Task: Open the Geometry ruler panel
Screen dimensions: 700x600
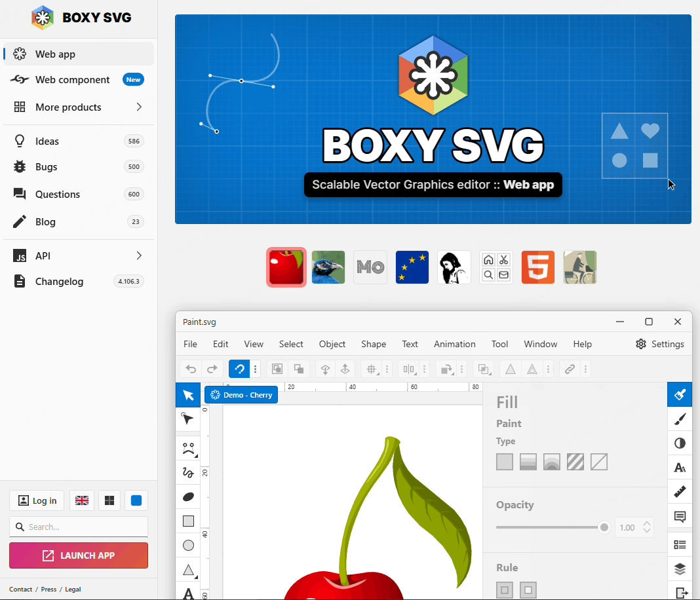Action: click(x=680, y=492)
